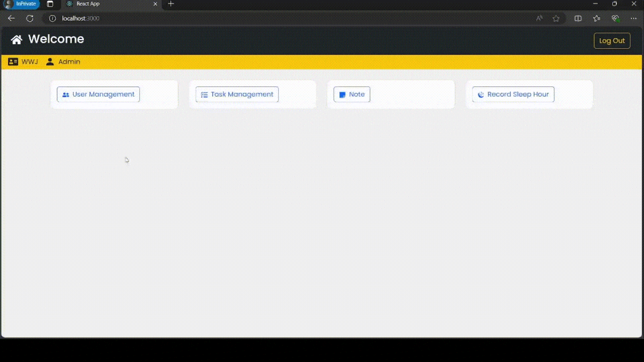This screenshot has width=644, height=362.
Task: Log out of the application
Action: point(612,41)
